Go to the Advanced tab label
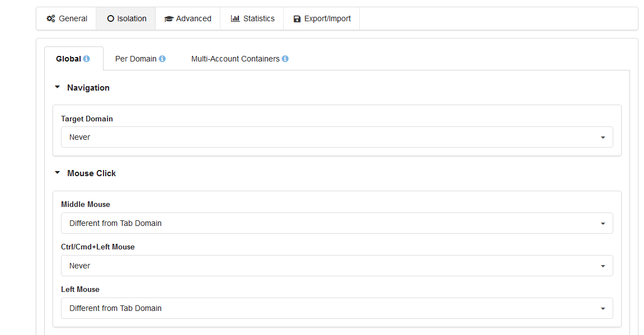Image resolution: width=644 pixels, height=335 pixels. (194, 18)
